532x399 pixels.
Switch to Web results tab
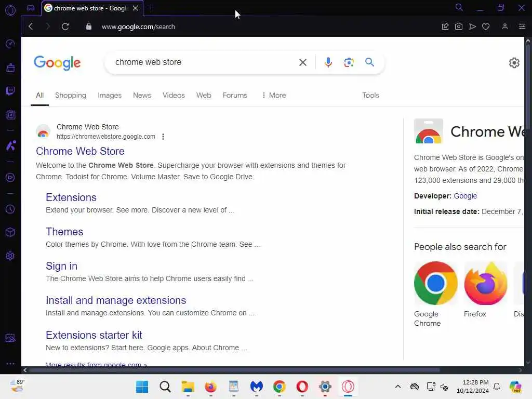pyautogui.click(x=204, y=96)
